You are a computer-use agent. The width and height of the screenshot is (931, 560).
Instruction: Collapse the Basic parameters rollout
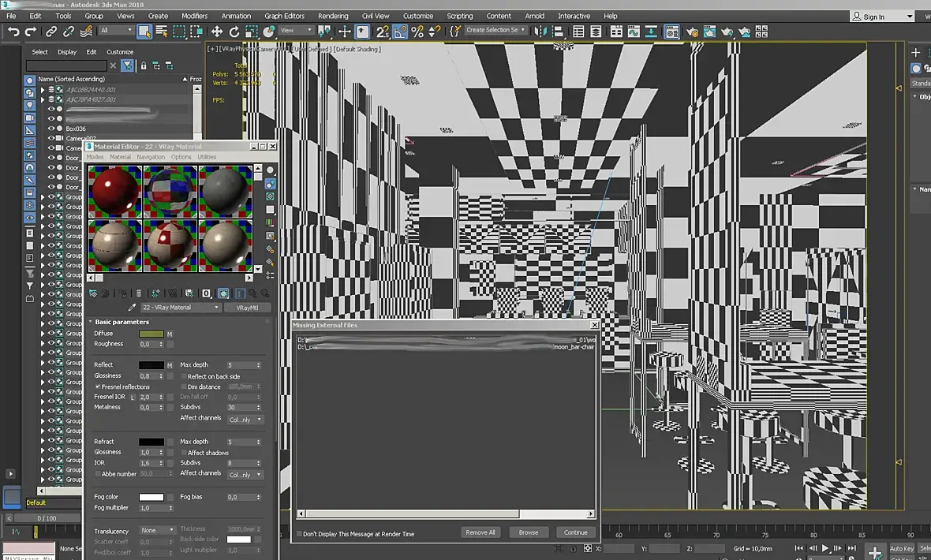coord(122,322)
